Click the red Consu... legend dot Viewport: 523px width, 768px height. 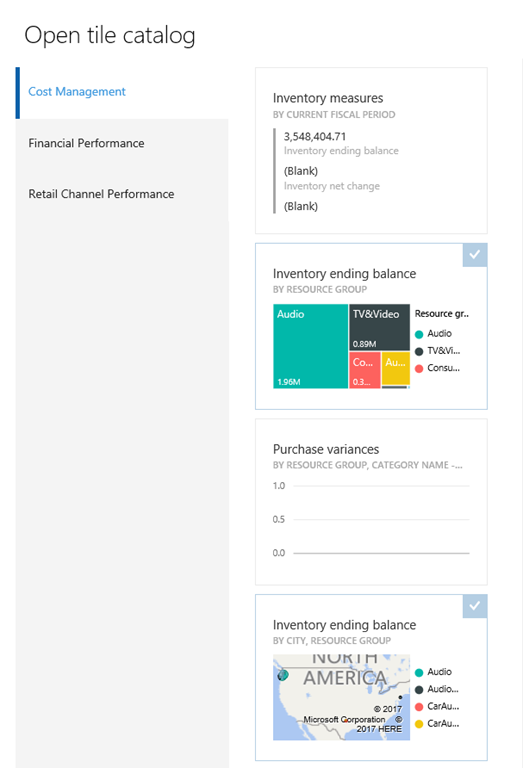[419, 369]
